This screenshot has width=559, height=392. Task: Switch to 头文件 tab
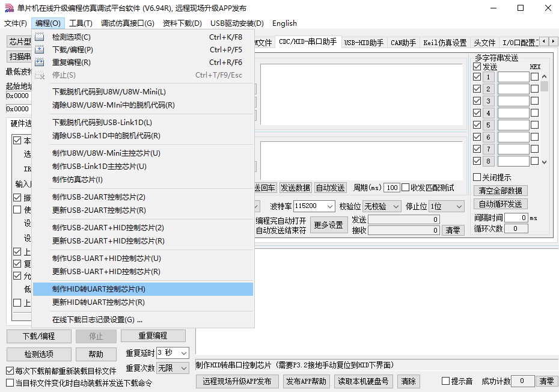(x=484, y=43)
